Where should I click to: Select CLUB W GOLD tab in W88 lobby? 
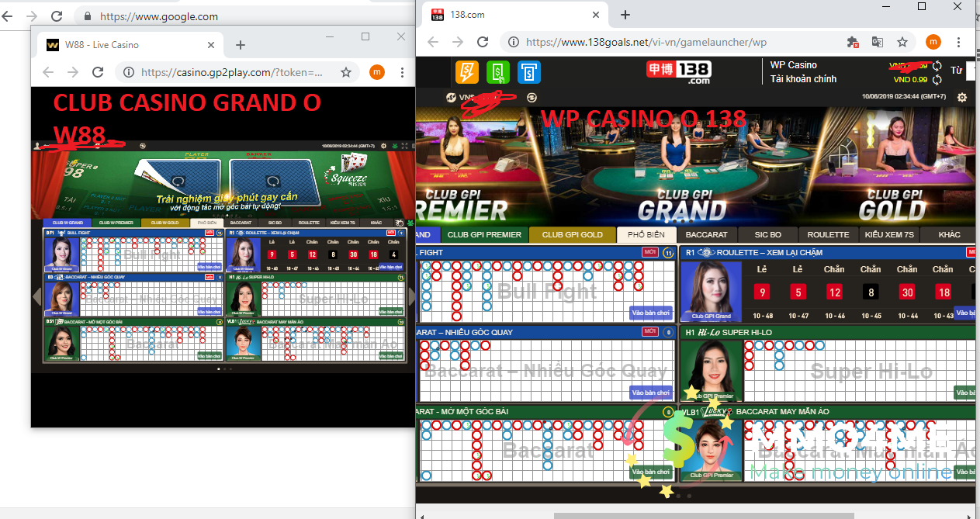pyautogui.click(x=164, y=223)
